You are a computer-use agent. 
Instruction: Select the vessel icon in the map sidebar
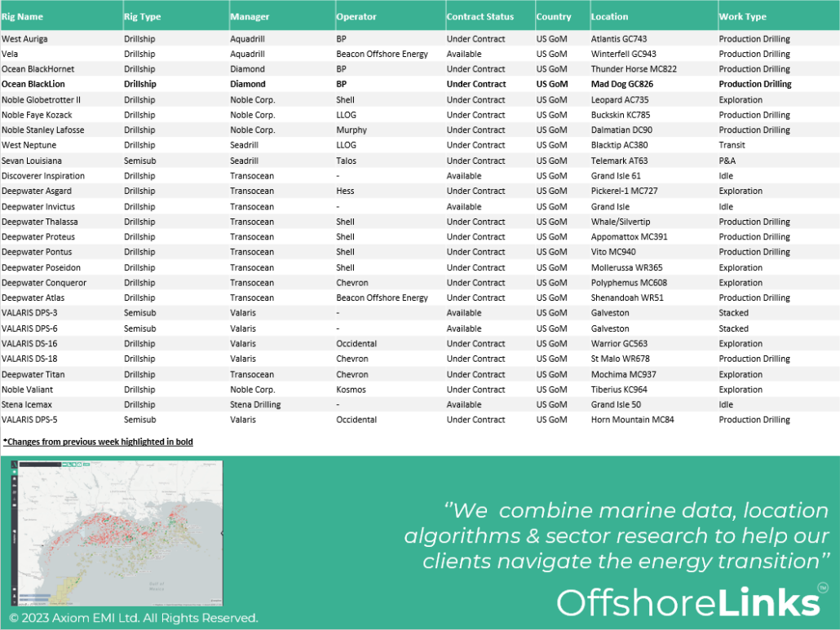tap(15, 486)
